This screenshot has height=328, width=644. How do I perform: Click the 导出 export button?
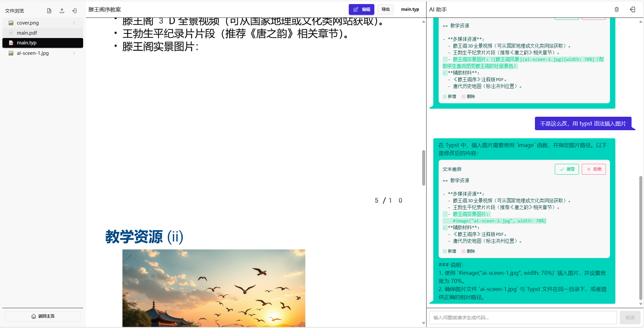(x=385, y=9)
